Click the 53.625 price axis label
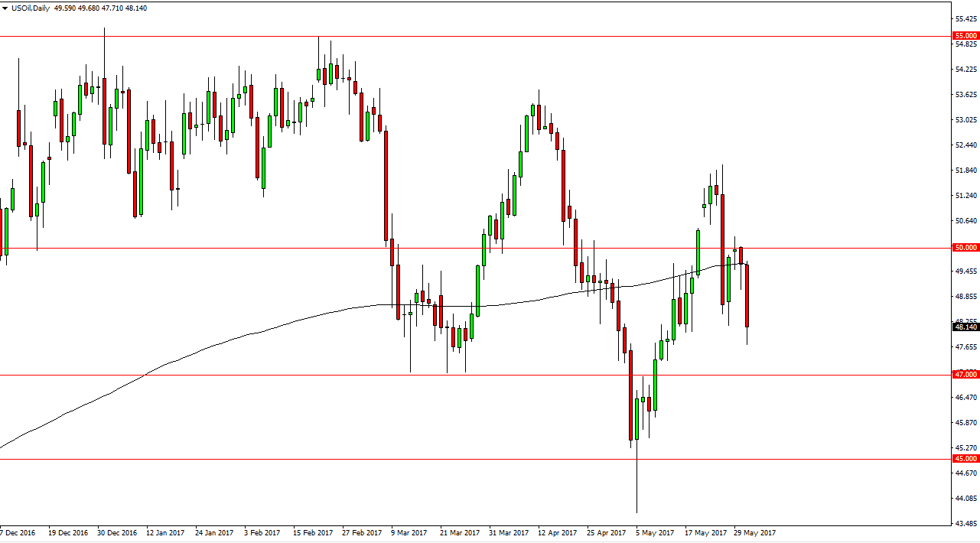Viewport: 980px width, 543px height. coord(965,95)
